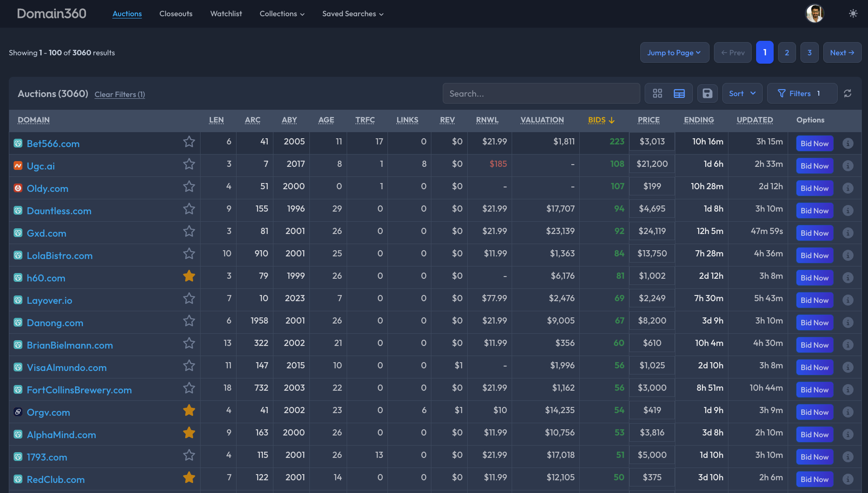Click the registrar icon beside Ugc.ai
Image resolution: width=868 pixels, height=493 pixels.
tap(18, 166)
